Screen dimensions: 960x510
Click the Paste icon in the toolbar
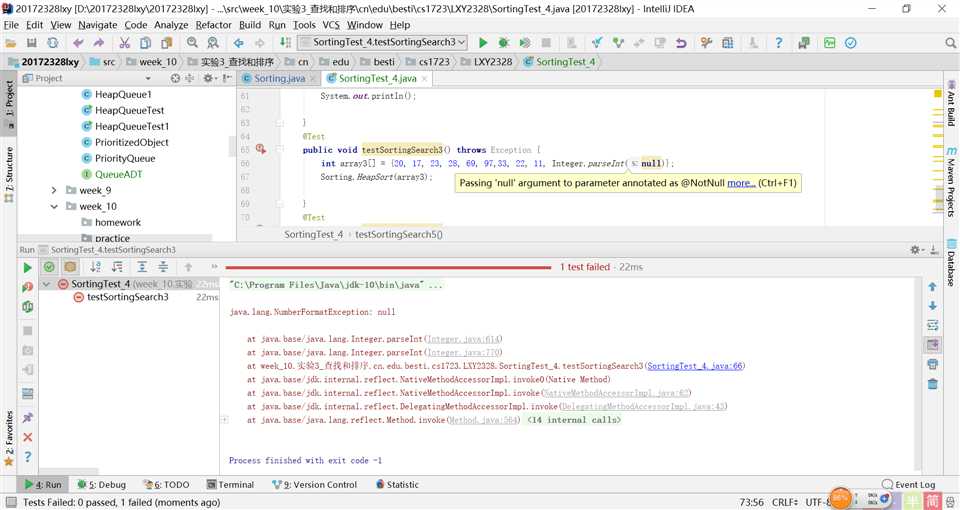[167, 42]
